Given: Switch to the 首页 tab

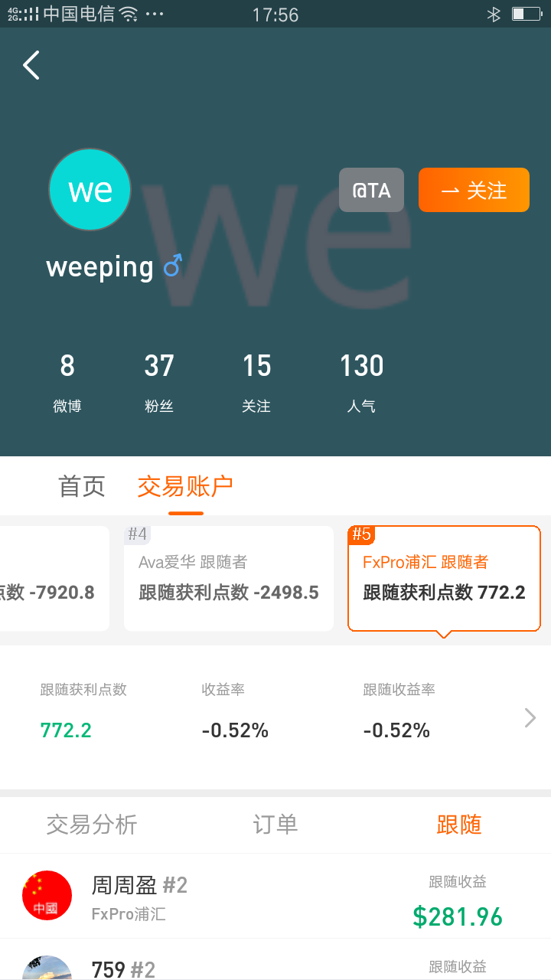Looking at the screenshot, I should coord(82,485).
